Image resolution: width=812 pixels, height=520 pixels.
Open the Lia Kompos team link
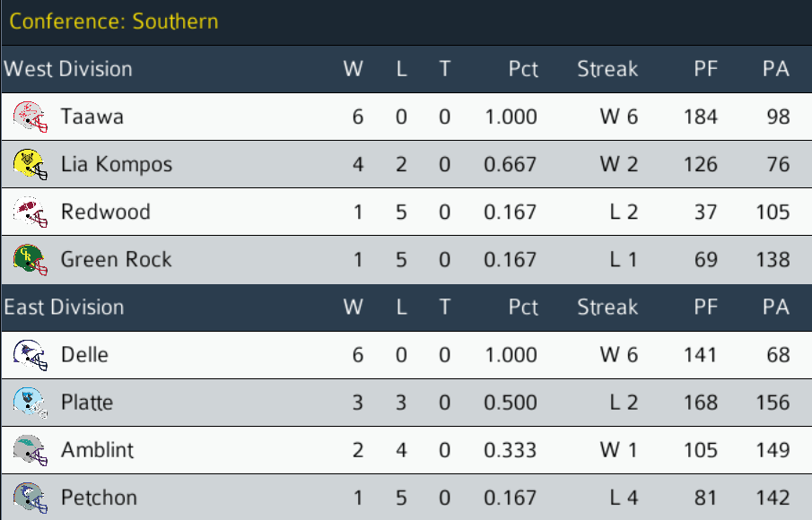pos(116,164)
